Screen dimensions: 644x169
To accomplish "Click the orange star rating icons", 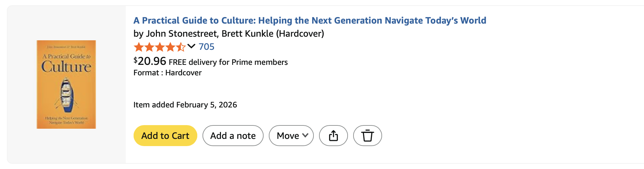I will 160,47.
